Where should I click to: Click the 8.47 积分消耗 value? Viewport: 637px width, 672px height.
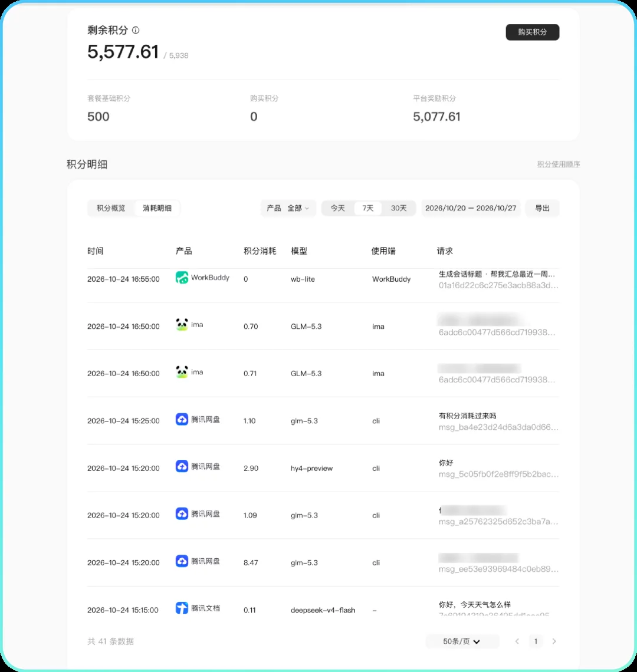(251, 563)
